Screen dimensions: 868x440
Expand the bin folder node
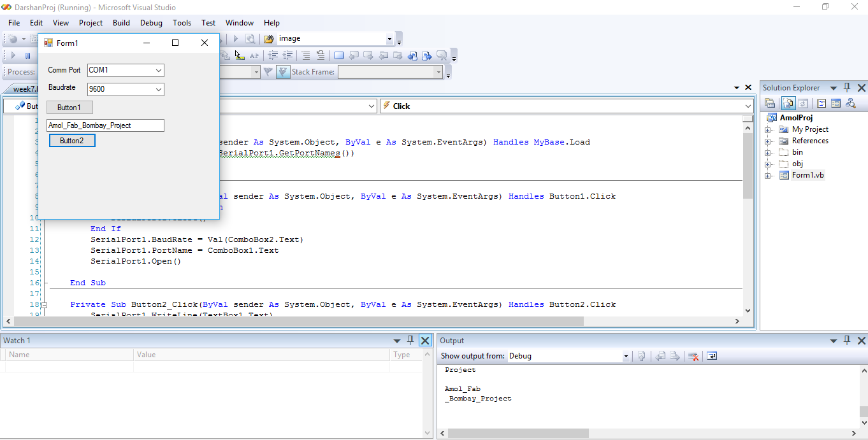[x=768, y=153]
